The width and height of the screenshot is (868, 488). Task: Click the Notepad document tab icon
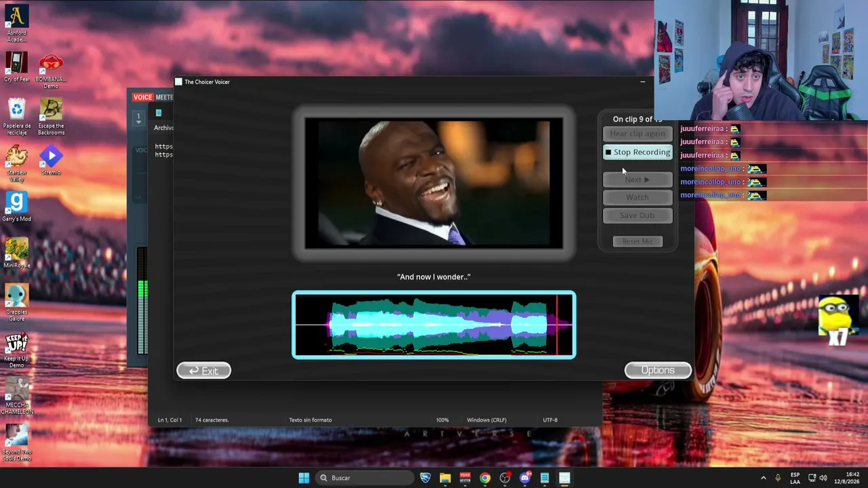(x=158, y=113)
